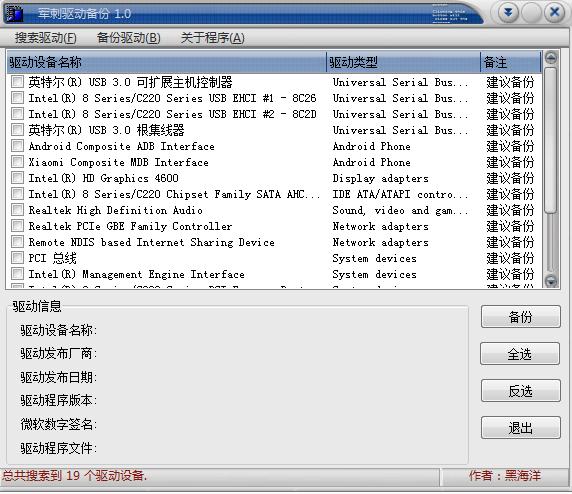Click 'Sound, video and gam...' cell

[400, 211]
